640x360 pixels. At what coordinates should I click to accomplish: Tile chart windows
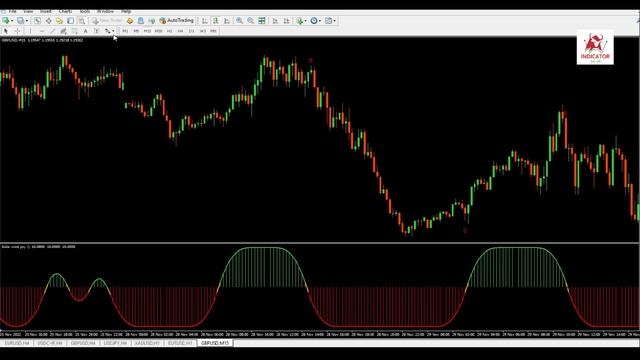click(x=262, y=20)
